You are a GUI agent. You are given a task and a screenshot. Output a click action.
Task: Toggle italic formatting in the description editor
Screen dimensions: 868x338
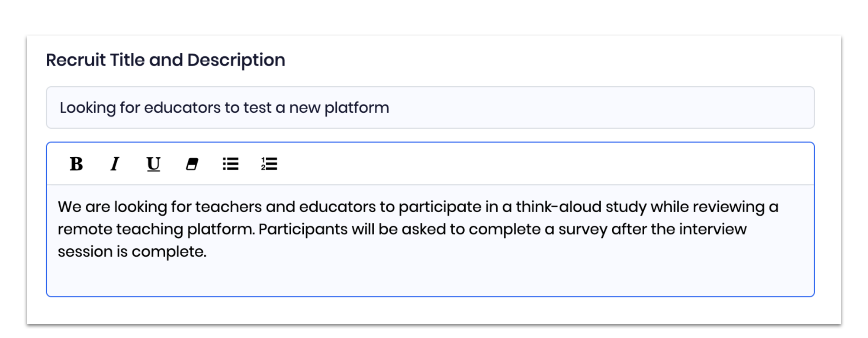point(115,164)
